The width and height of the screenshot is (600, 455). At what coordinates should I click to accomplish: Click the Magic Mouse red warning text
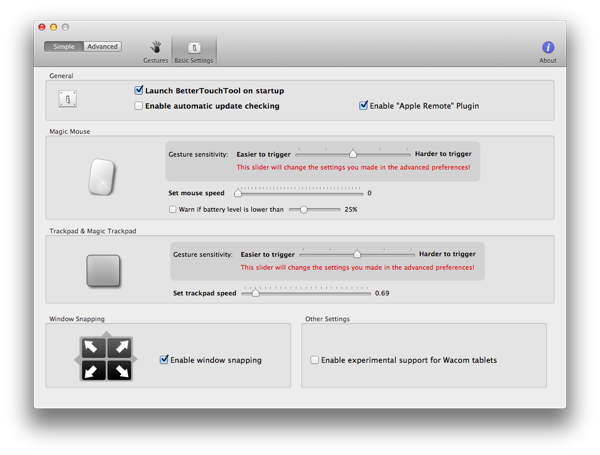point(353,167)
